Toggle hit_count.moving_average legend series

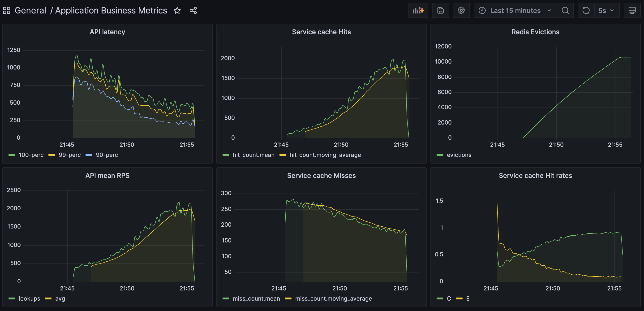pos(325,155)
